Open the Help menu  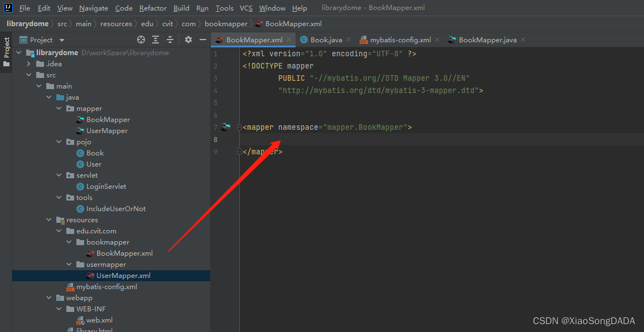tap(299, 8)
